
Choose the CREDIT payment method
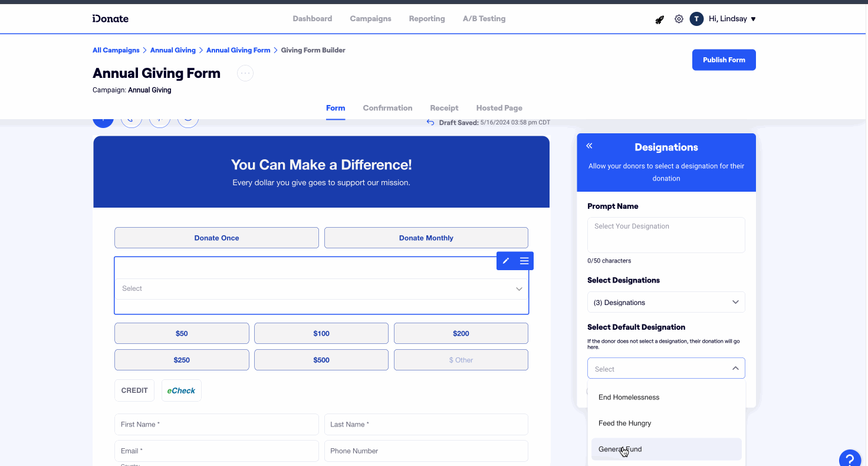click(134, 390)
